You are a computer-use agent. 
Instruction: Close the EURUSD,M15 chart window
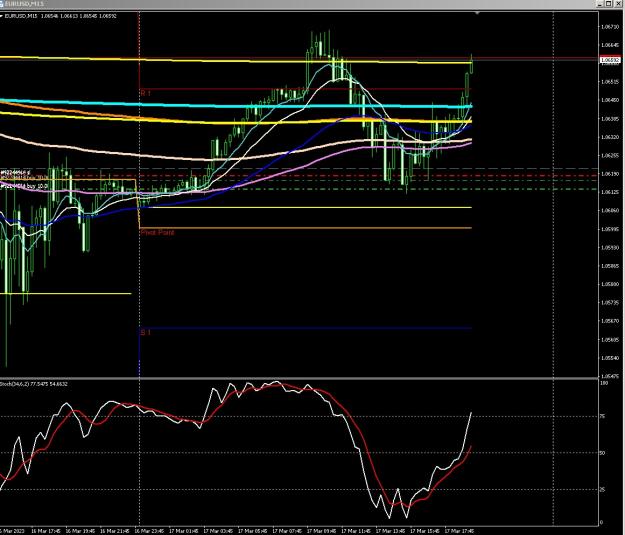tap(617, 4)
